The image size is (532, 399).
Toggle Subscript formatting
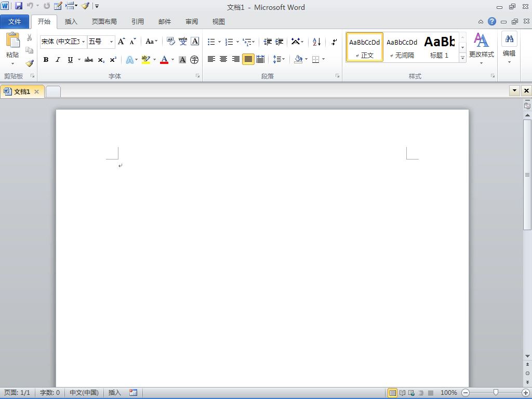coord(101,60)
